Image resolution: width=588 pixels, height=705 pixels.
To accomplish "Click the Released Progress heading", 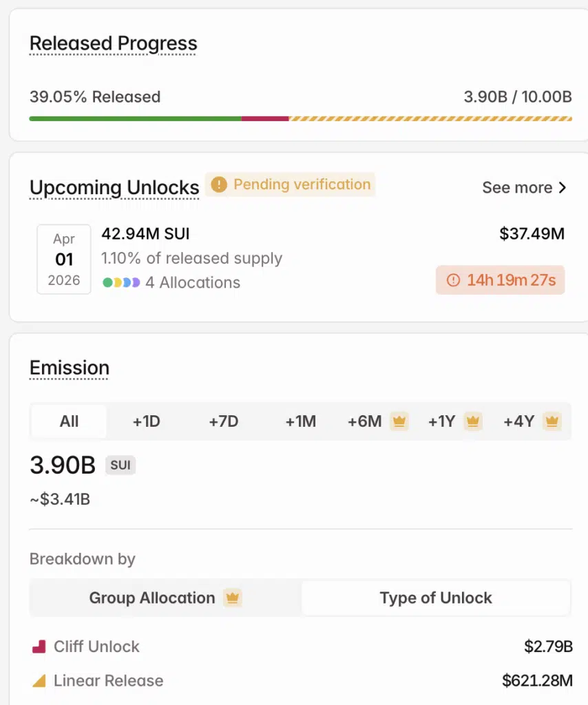I will click(x=113, y=43).
